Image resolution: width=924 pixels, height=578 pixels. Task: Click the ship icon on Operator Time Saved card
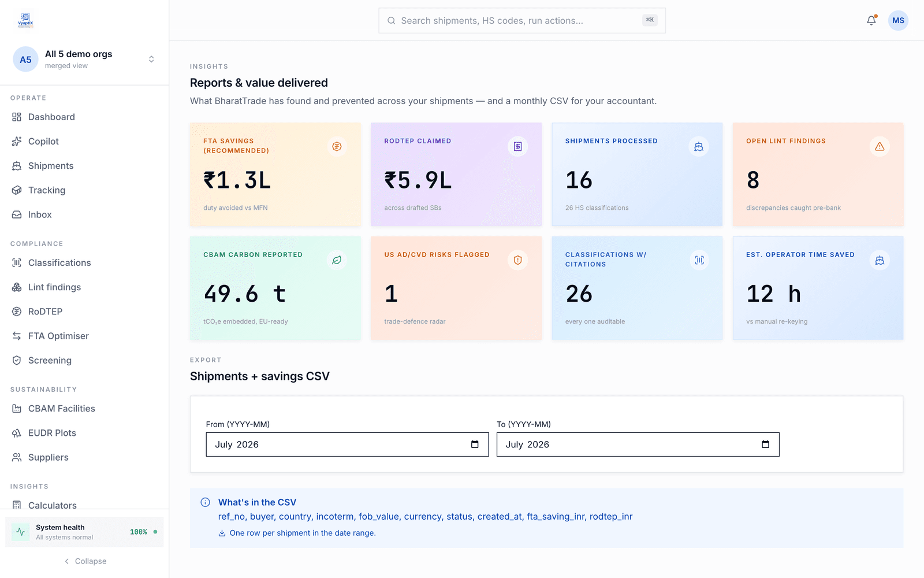click(880, 260)
